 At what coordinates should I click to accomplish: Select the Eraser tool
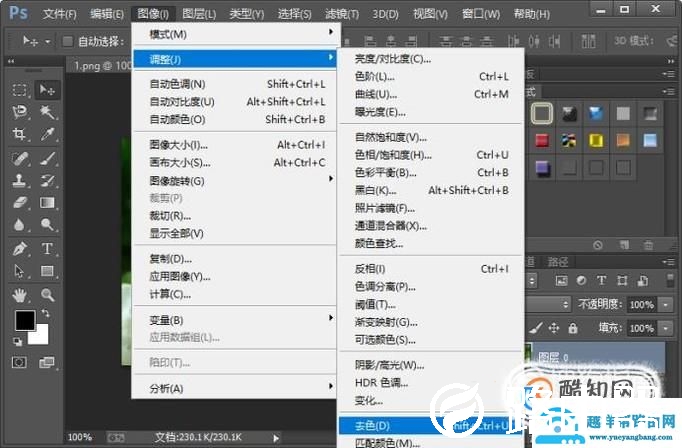(x=20, y=203)
